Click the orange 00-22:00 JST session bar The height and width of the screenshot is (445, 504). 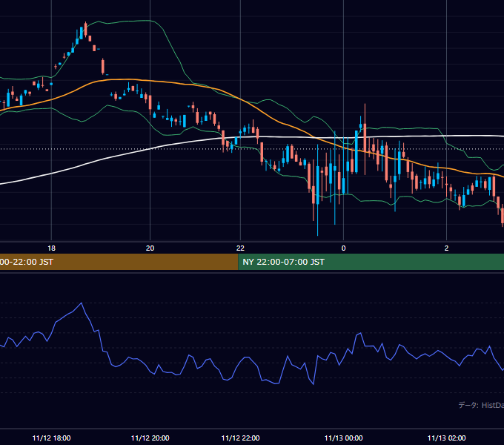119,262
